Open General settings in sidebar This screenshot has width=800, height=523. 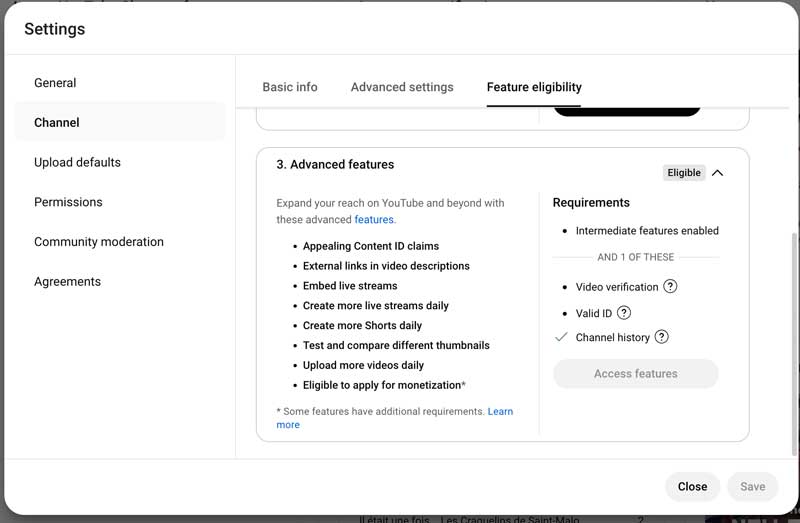[55, 83]
